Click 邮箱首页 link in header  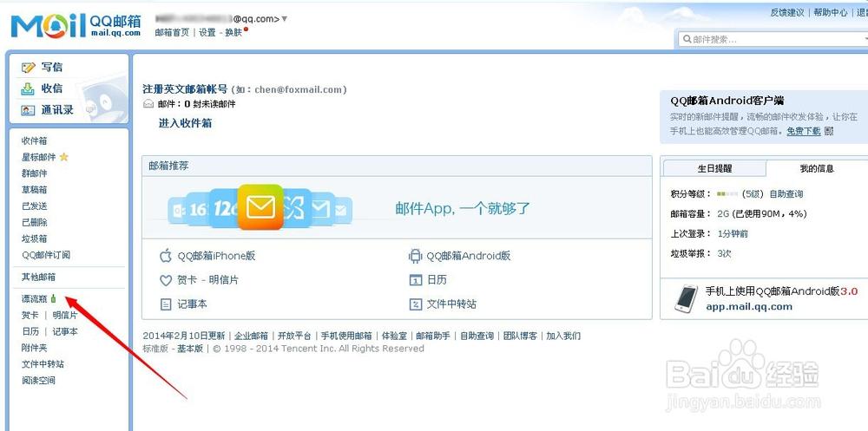(x=172, y=33)
